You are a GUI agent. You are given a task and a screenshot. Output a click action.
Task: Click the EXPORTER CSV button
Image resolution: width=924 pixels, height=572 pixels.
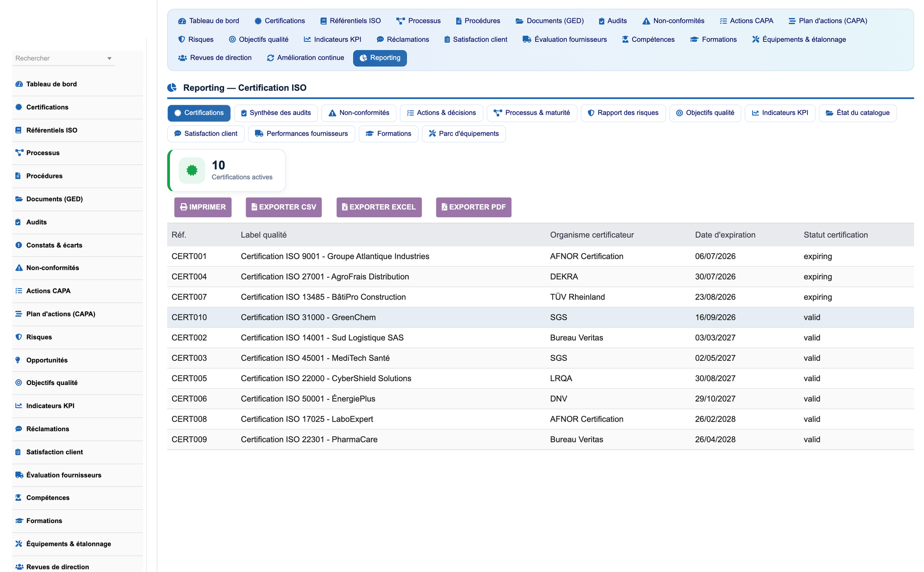click(283, 207)
